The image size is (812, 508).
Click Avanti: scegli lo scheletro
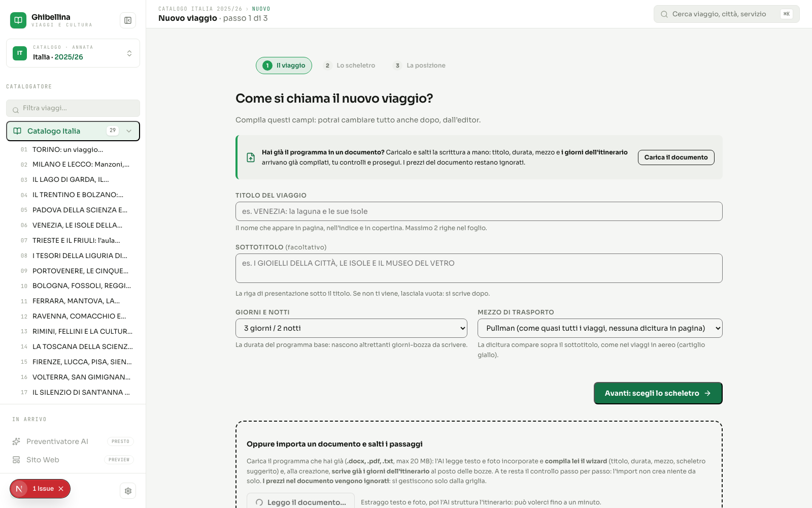[658, 393]
